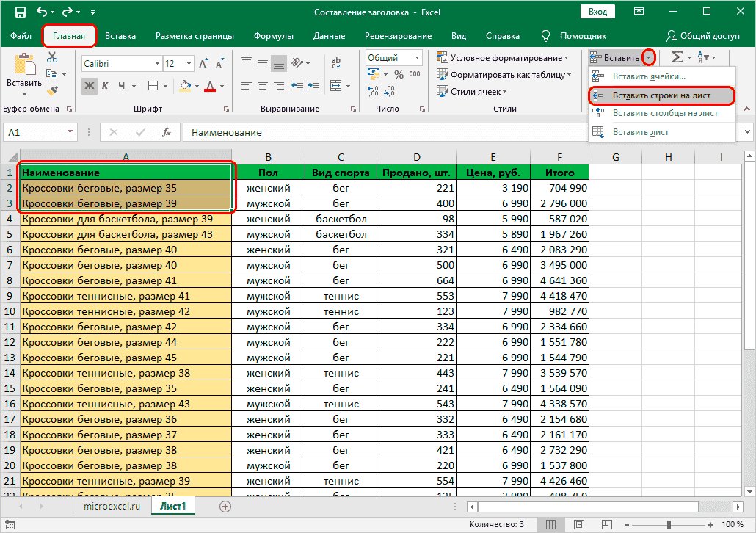
Task: Add new sheet with plus icon
Action: tap(225, 506)
